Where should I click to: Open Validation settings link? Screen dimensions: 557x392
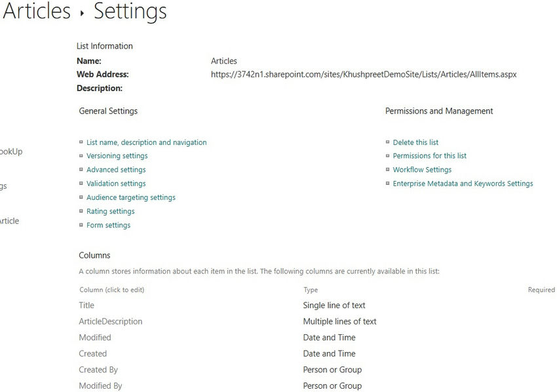coord(116,184)
